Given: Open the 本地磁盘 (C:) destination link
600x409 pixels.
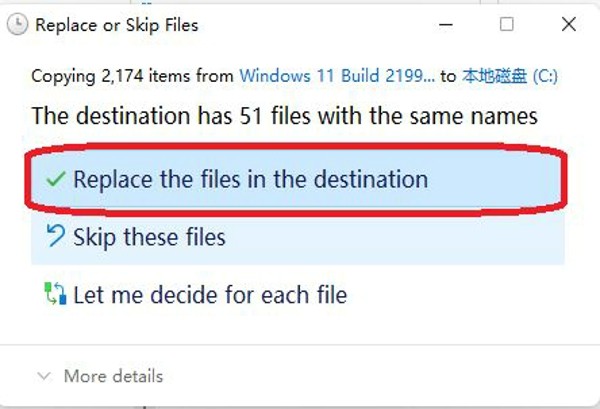Looking at the screenshot, I should (511, 75).
